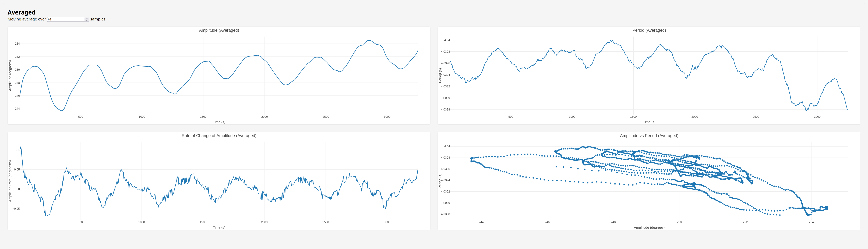Click the "Moving average over" label
The image size is (868, 249).
pos(27,19)
